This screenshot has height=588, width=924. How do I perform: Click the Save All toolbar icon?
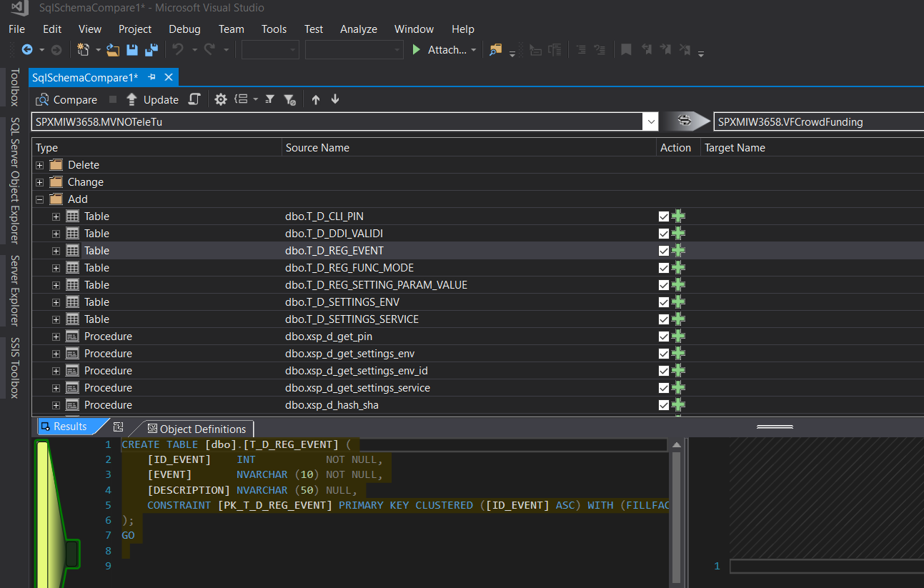pos(151,49)
